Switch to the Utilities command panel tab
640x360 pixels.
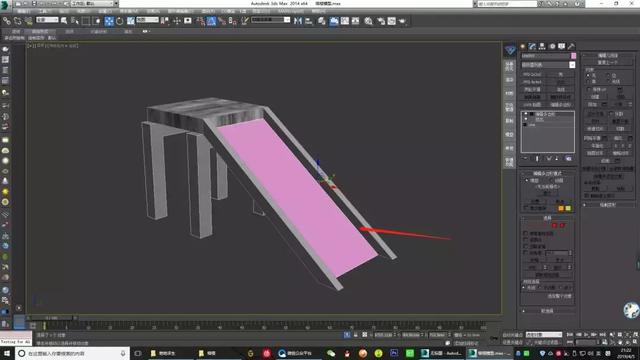[571, 47]
